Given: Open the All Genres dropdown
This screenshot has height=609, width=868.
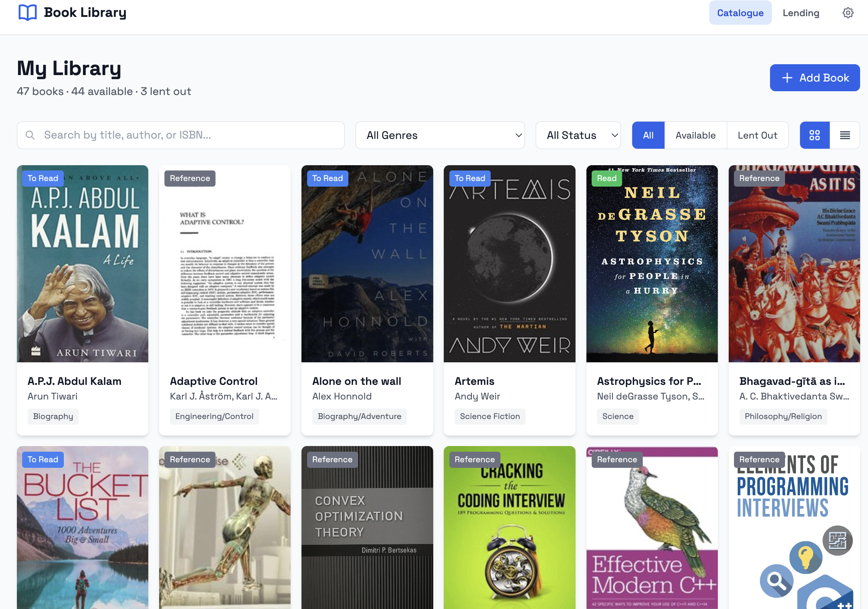Looking at the screenshot, I should (440, 135).
